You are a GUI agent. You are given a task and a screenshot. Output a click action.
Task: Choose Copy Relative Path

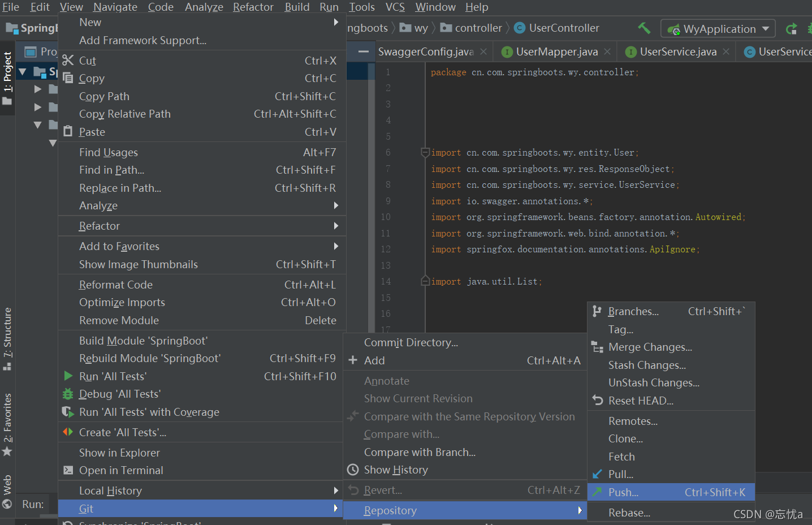(202, 114)
